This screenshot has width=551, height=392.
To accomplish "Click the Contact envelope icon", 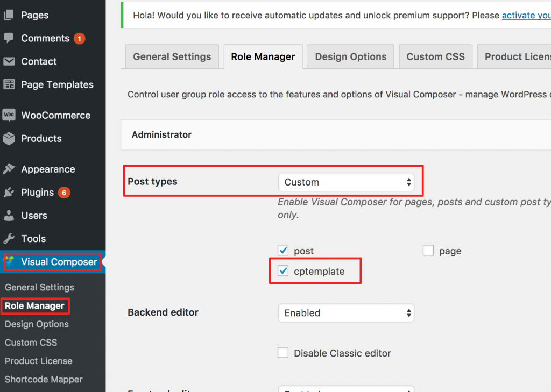I will coord(9,61).
